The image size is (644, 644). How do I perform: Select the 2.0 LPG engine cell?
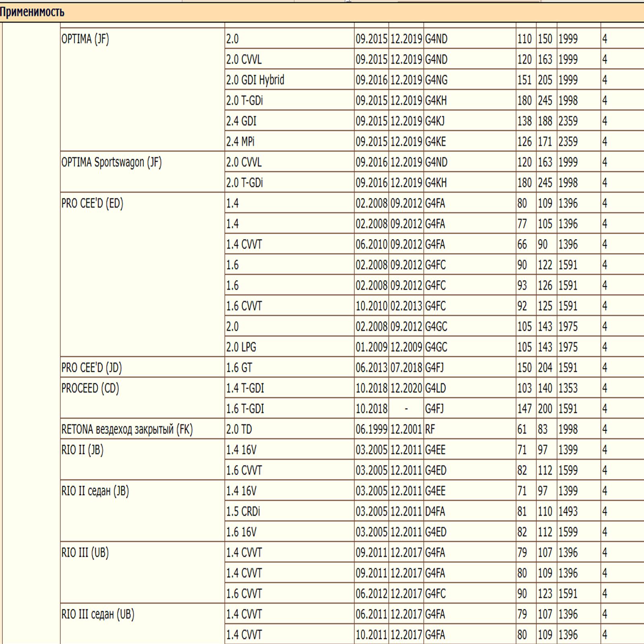241,347
